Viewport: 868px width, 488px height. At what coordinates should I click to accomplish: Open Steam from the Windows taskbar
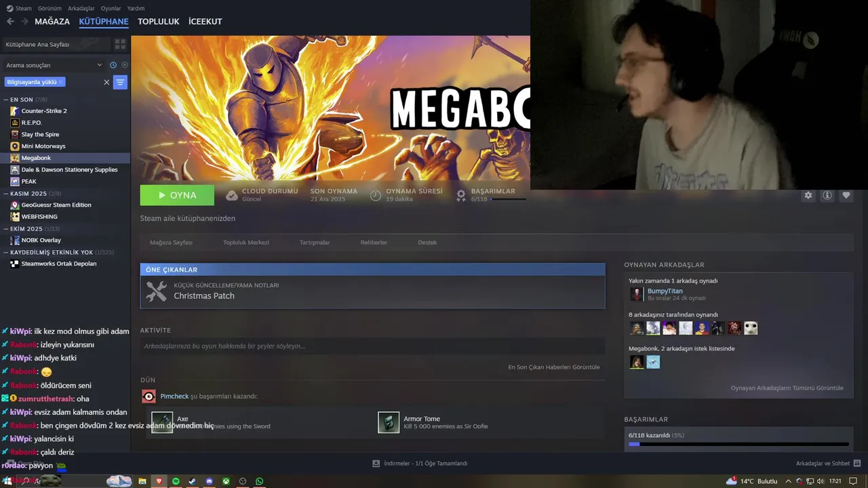coord(192,481)
